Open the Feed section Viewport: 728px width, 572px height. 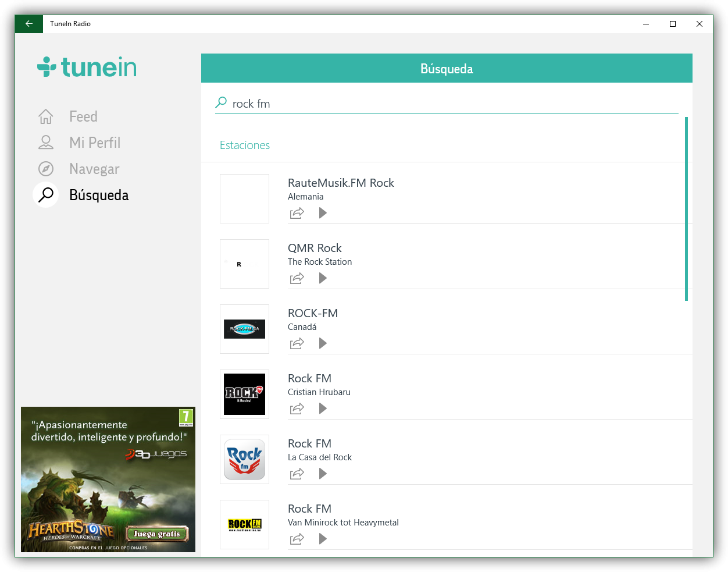(x=83, y=116)
